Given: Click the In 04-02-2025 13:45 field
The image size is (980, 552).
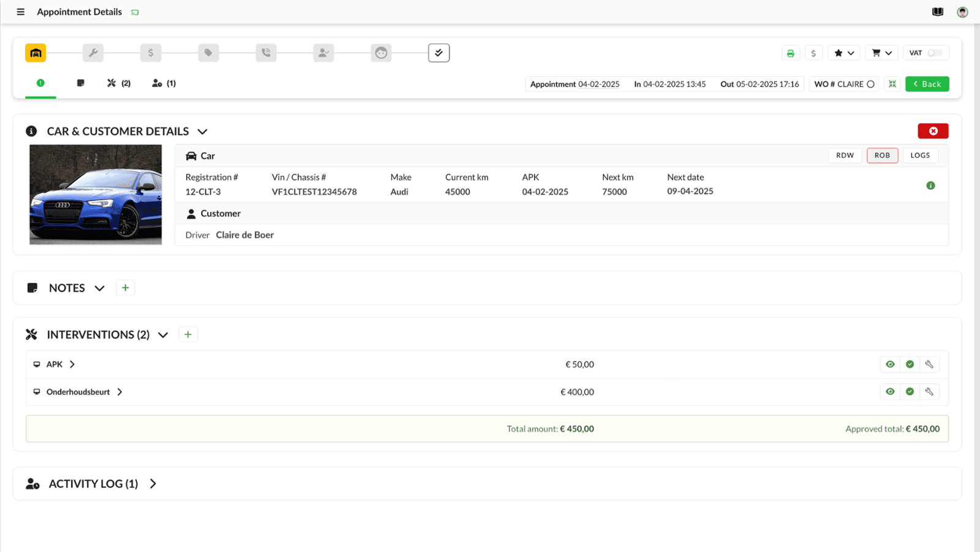Looking at the screenshot, I should point(669,84).
